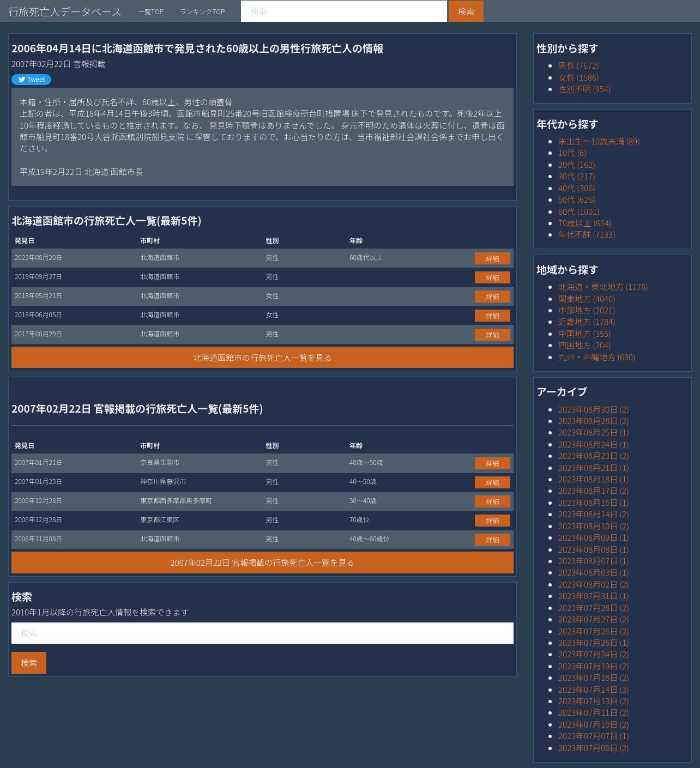Open 未出生〜10歳未満 (89) age link
The height and width of the screenshot is (768, 700).
[x=599, y=141]
